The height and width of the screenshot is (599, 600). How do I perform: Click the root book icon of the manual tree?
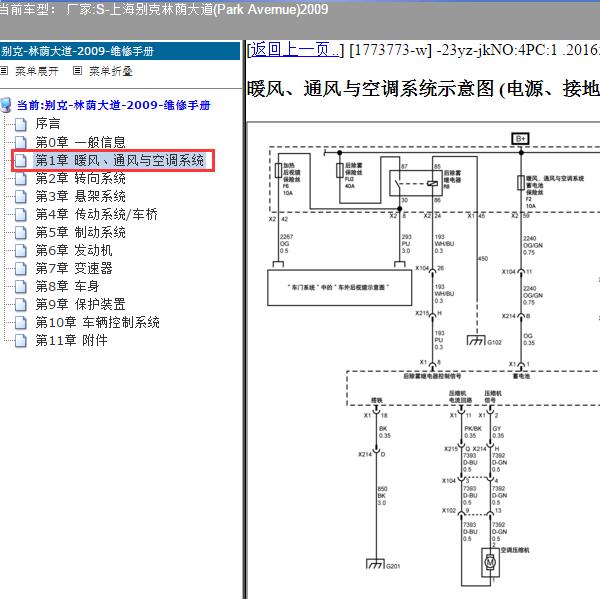tap(6, 105)
